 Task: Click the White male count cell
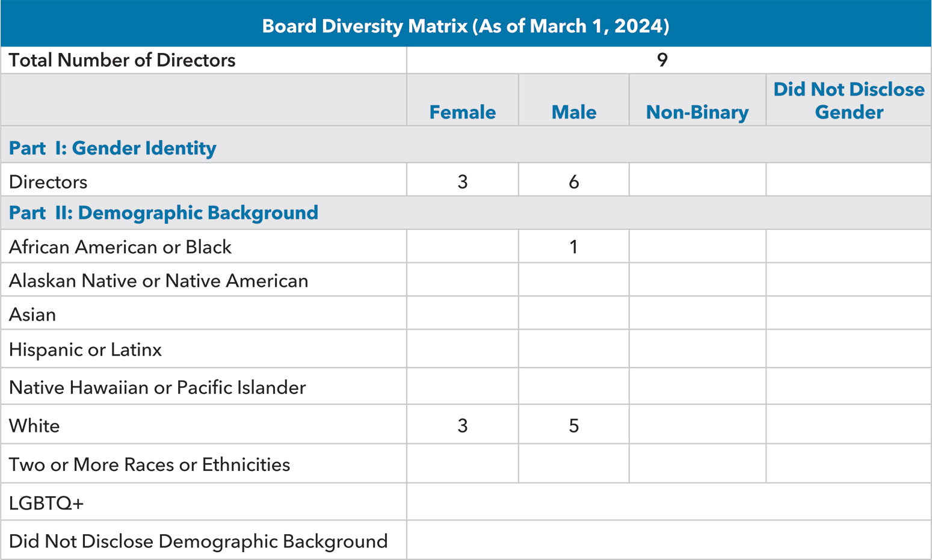click(573, 426)
